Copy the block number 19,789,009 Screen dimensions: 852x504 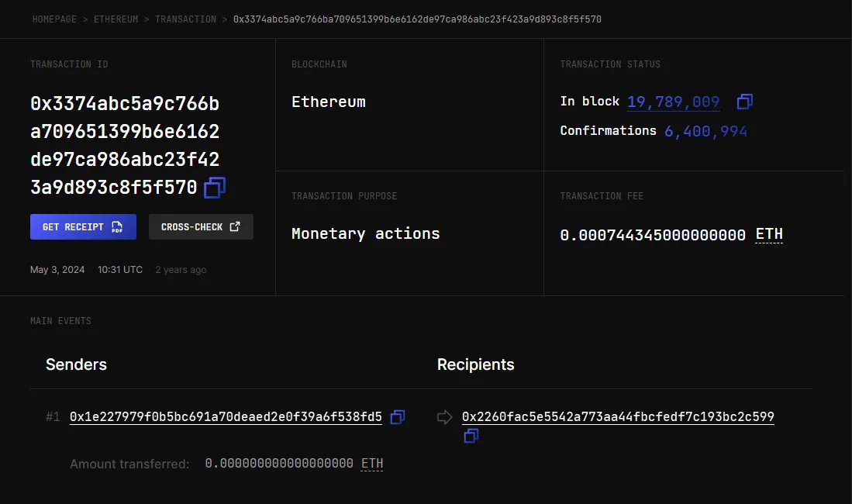pyautogui.click(x=744, y=102)
